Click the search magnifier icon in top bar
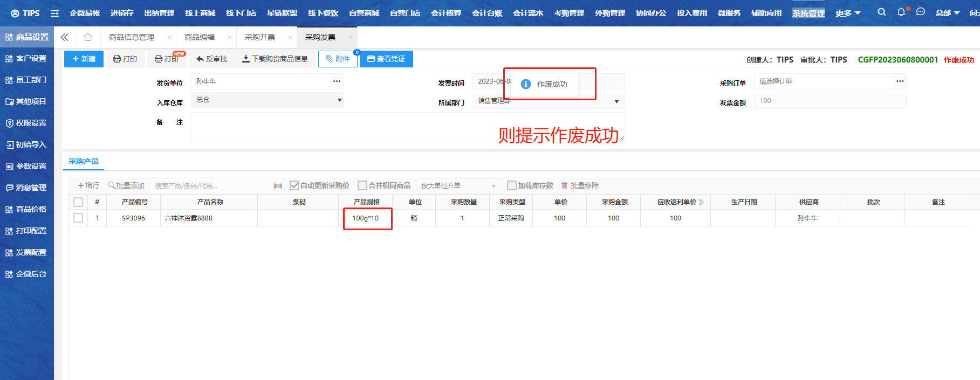 pyautogui.click(x=881, y=12)
